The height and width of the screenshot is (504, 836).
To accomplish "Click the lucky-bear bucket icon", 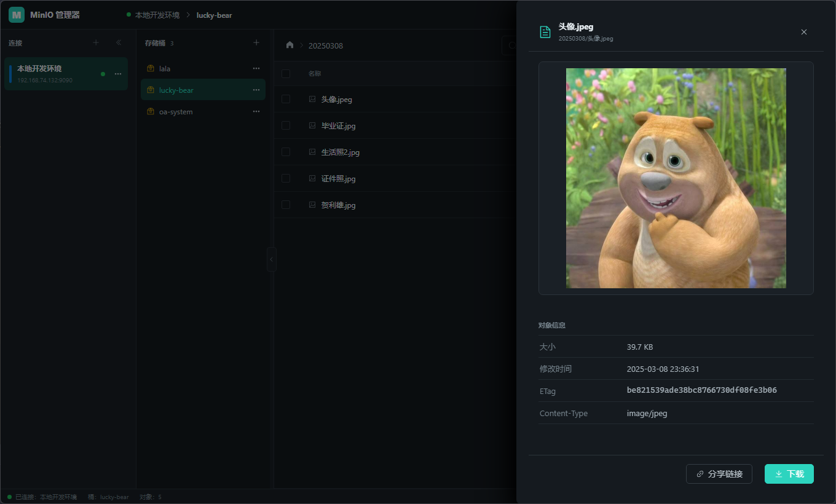I will (151, 90).
